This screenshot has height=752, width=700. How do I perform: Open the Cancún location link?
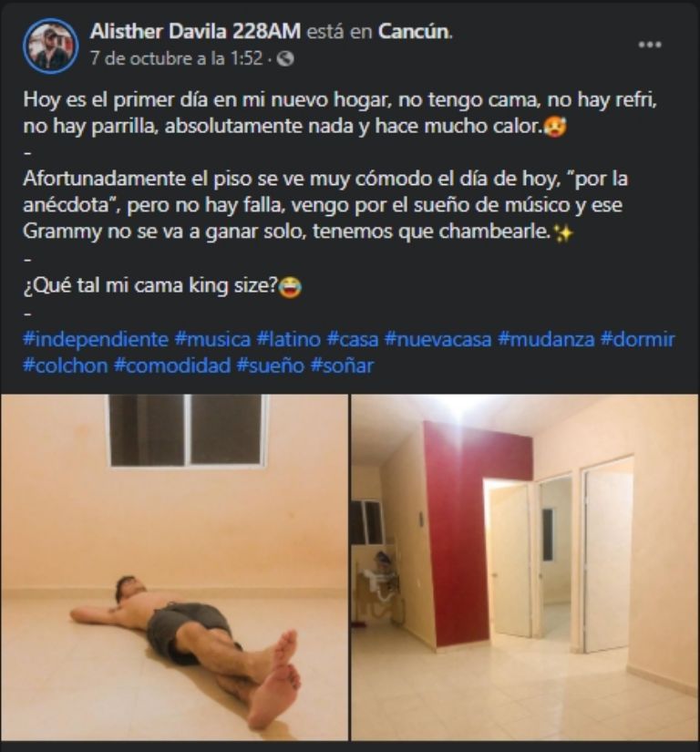[414, 32]
